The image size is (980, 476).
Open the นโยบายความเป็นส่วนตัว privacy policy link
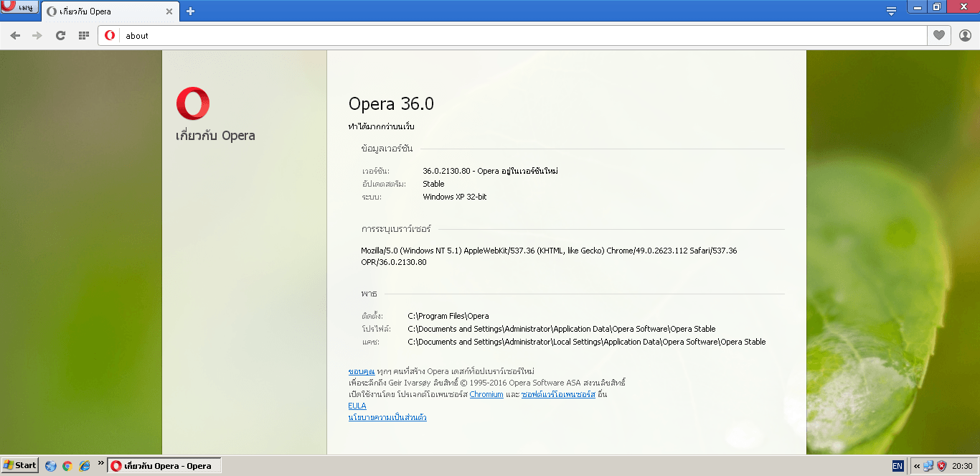point(387,417)
